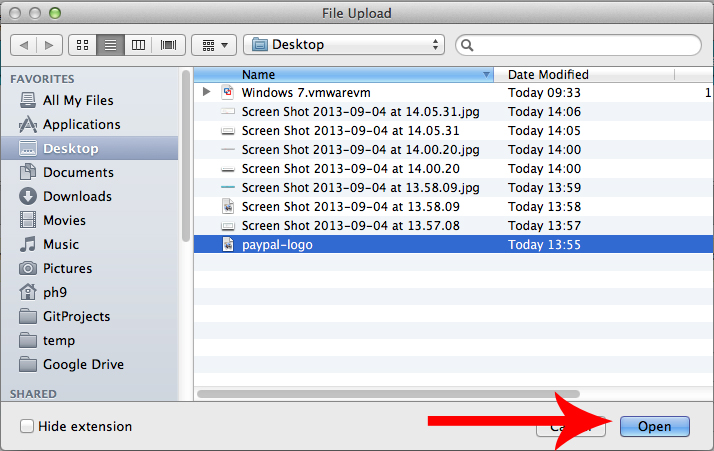Viewport: 714px width, 451px height.
Task: Expand the Windows 7.vmwarevm disclosure triangle
Action: coord(207,92)
